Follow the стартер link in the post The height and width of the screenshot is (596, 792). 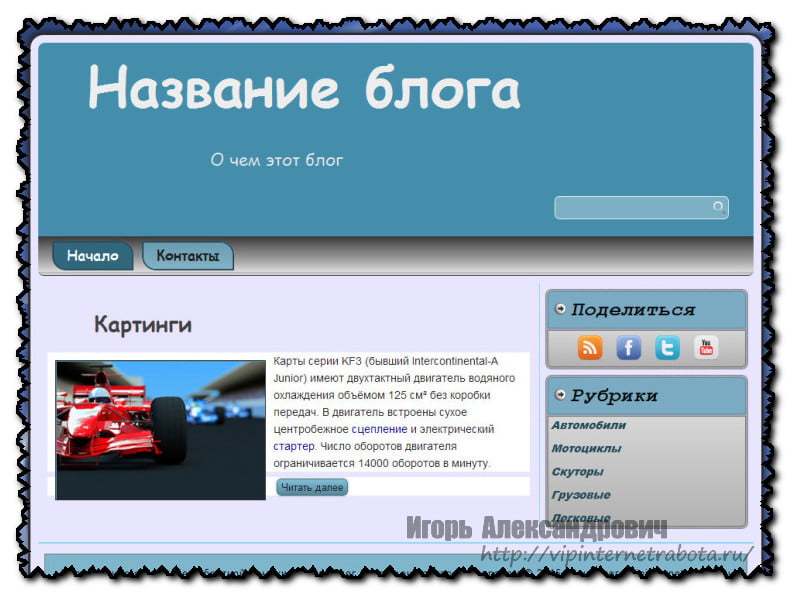294,446
